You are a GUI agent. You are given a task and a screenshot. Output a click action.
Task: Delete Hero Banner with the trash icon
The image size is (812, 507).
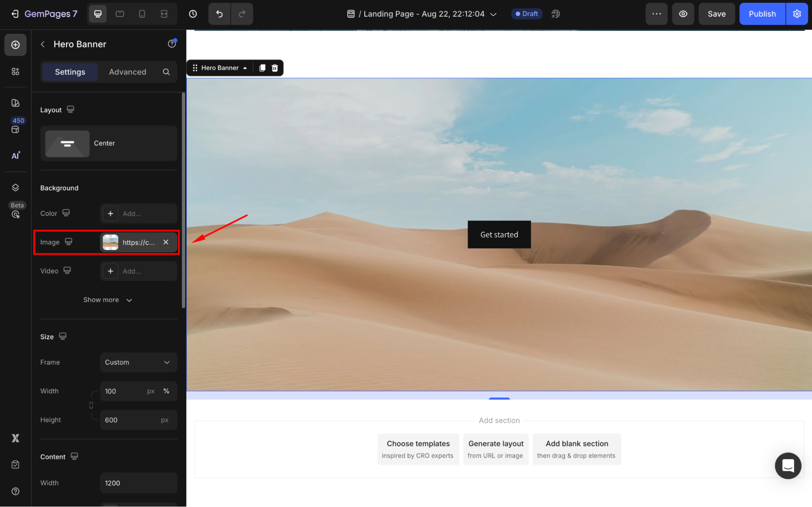tap(275, 68)
